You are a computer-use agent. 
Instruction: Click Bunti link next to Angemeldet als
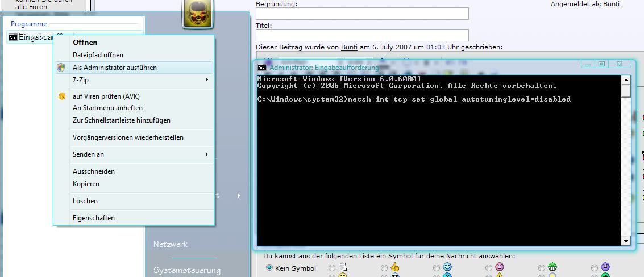coord(611,4)
